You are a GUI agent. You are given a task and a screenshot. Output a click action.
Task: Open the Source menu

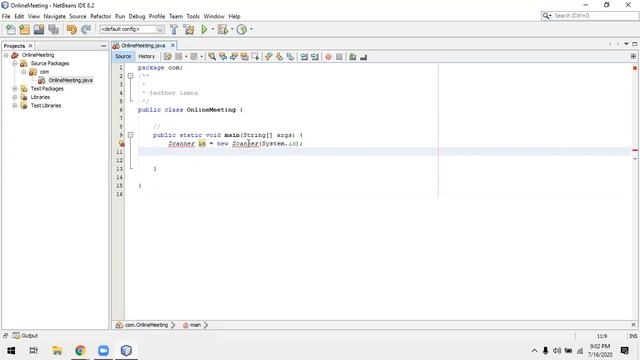coord(78,16)
